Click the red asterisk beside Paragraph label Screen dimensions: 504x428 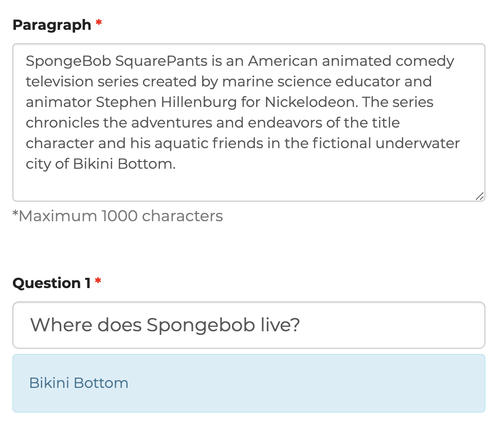point(99,24)
